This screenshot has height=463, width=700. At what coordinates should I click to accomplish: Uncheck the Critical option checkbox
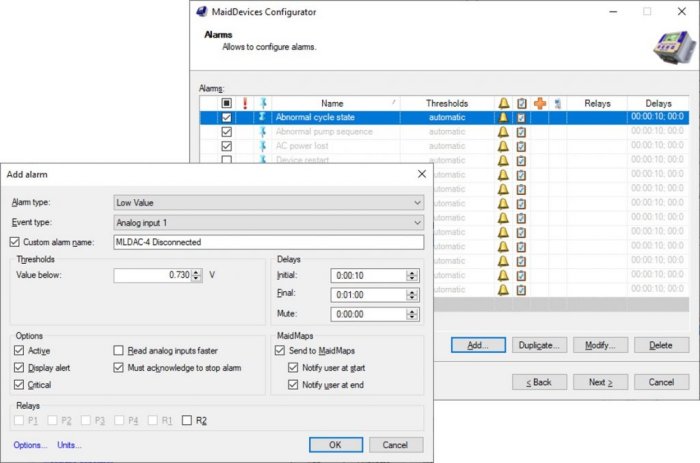point(20,385)
